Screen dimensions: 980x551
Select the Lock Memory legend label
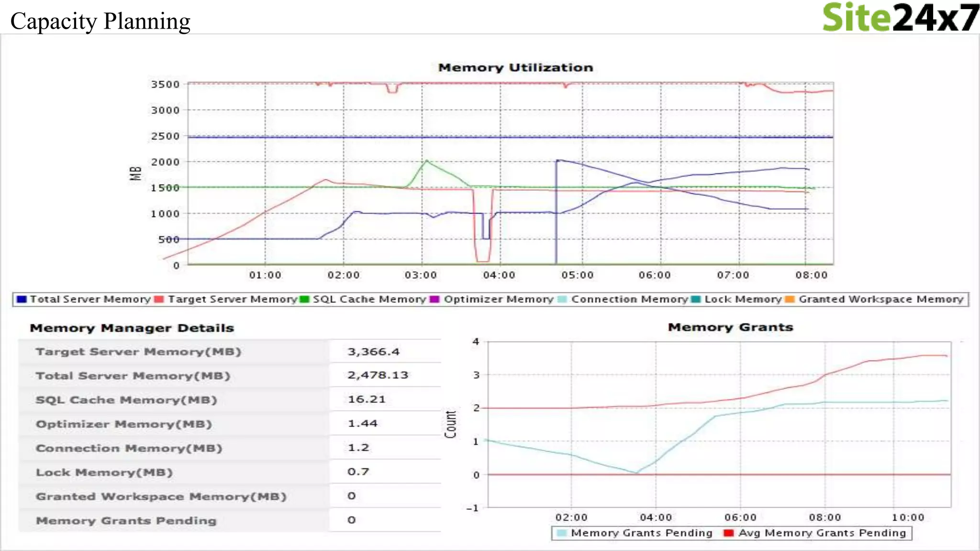[743, 299]
